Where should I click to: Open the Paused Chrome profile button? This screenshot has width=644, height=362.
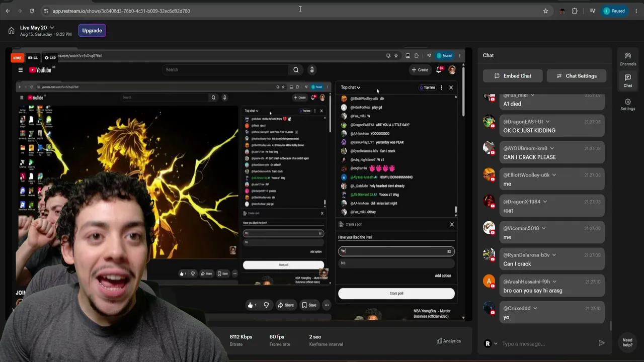pos(614,11)
